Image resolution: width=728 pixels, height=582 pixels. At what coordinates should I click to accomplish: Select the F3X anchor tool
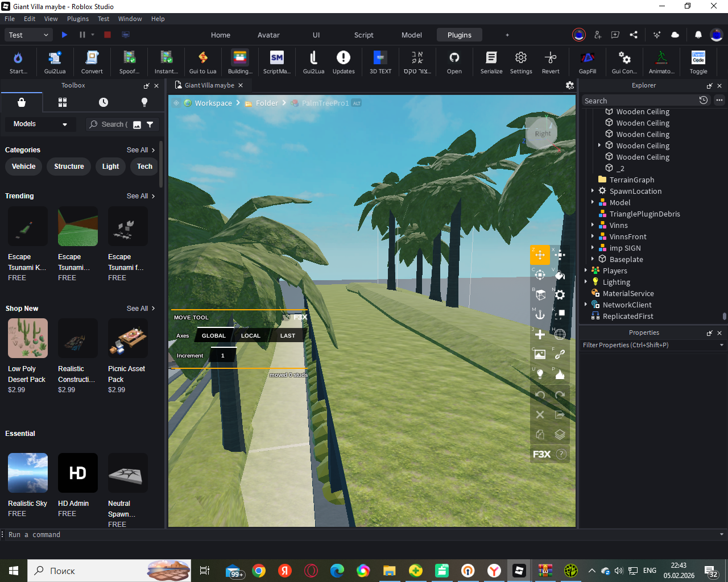pos(540,314)
